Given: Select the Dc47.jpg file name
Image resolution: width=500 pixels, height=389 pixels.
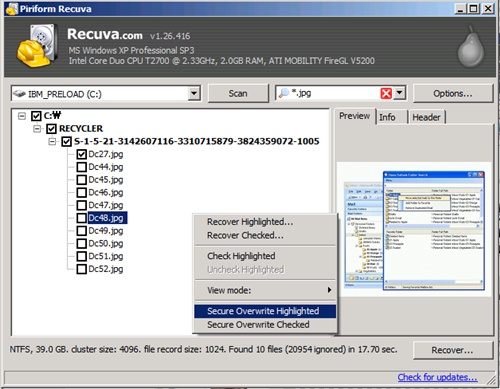Looking at the screenshot, I should (106, 205).
